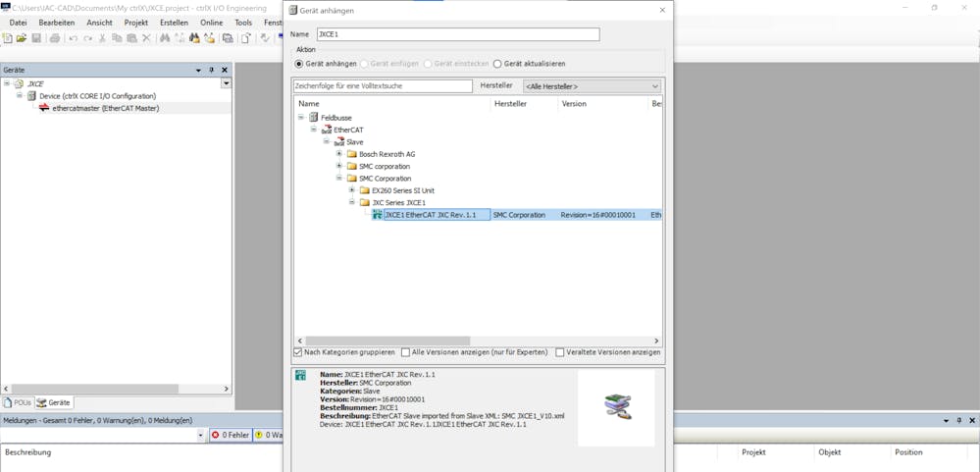The image size is (980, 472).
Task: Click the Paste toolbar icon
Action: pos(131,38)
